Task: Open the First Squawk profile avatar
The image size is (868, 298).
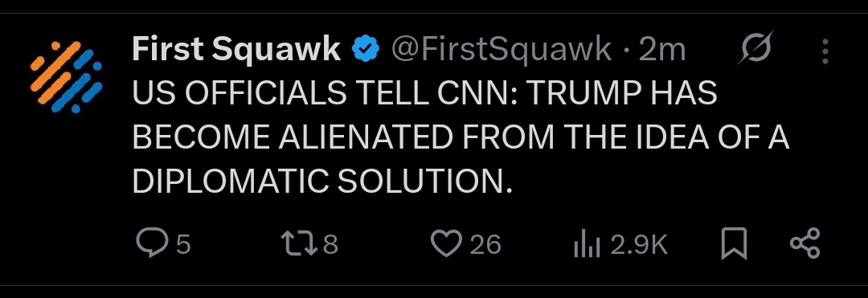Action: (x=67, y=77)
